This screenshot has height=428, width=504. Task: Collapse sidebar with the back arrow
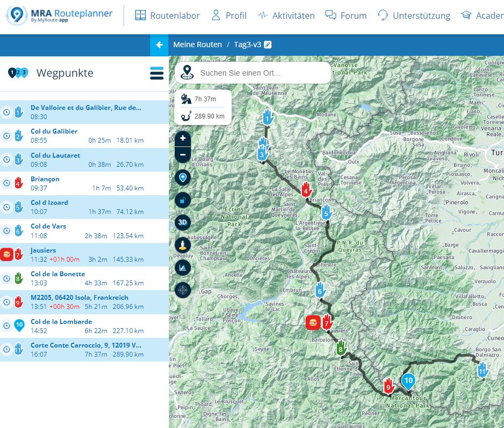pos(159,45)
